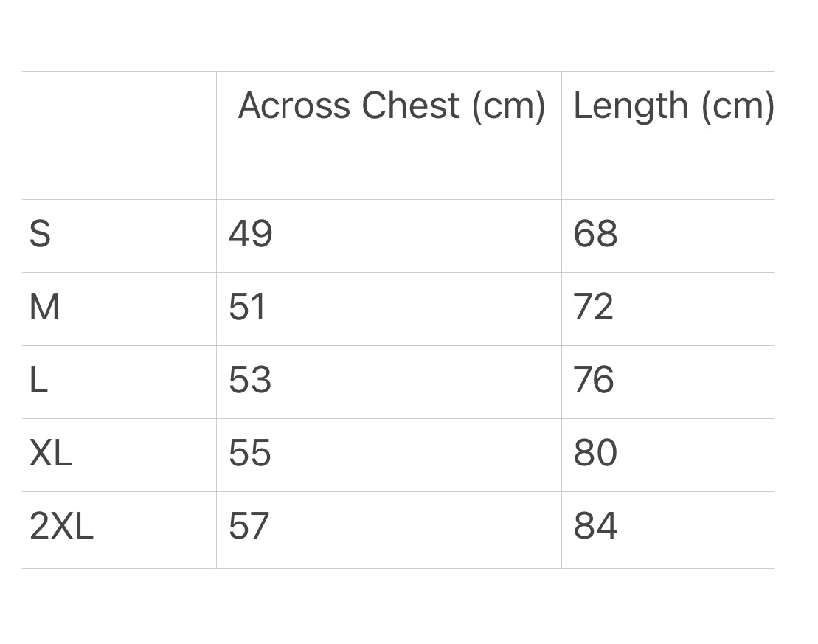
Task: Select the chest value 53
Action: coord(250,381)
